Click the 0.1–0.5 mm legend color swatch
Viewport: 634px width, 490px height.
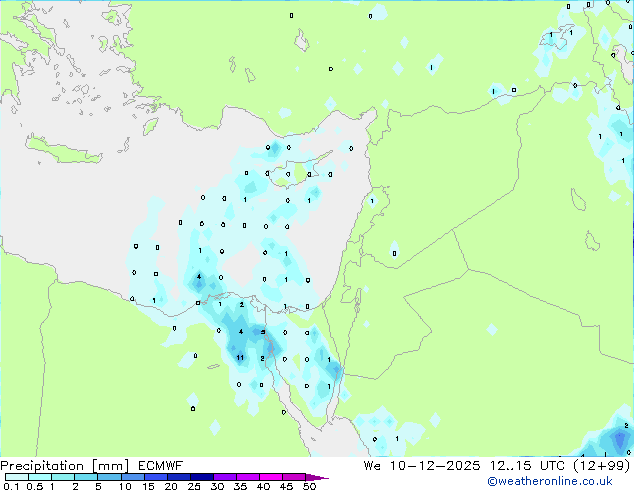tap(17, 477)
